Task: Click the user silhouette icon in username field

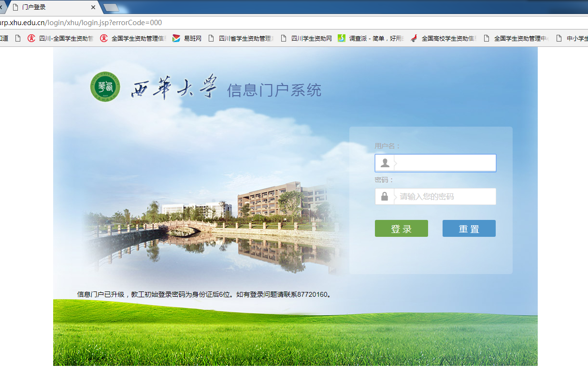Action: pos(385,163)
